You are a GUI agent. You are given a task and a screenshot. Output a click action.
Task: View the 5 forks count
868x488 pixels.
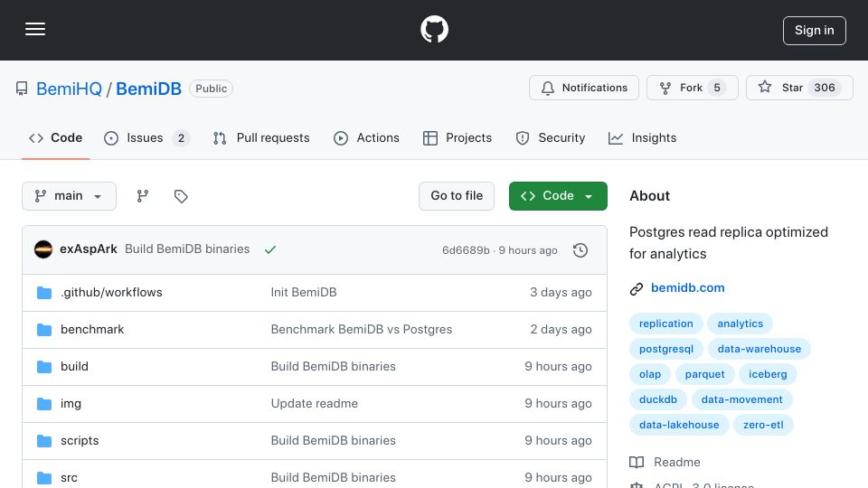(717, 88)
